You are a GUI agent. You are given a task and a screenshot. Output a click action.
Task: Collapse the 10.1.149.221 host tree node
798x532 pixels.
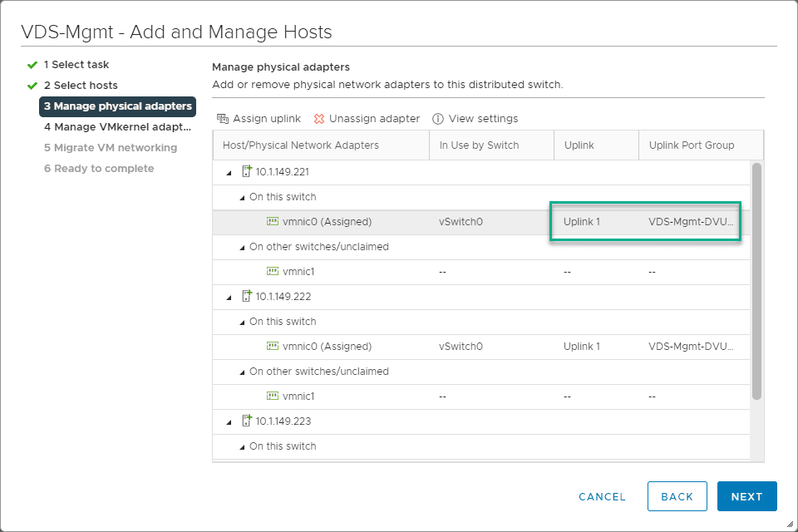point(229,173)
